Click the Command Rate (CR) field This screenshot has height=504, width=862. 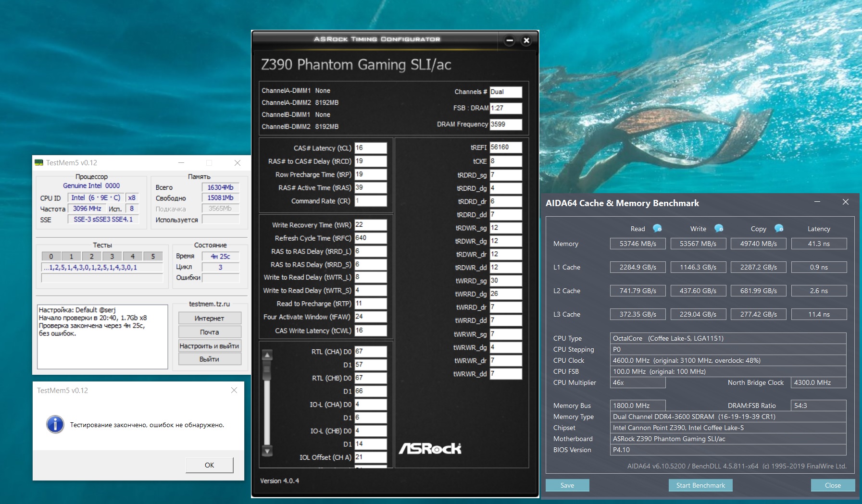tap(371, 201)
